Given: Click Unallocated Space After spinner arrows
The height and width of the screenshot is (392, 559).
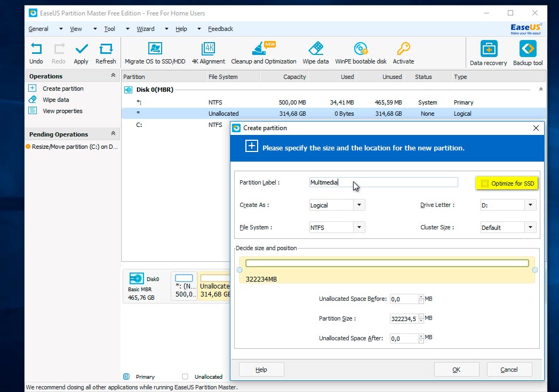Looking at the screenshot, I should pyautogui.click(x=421, y=338).
